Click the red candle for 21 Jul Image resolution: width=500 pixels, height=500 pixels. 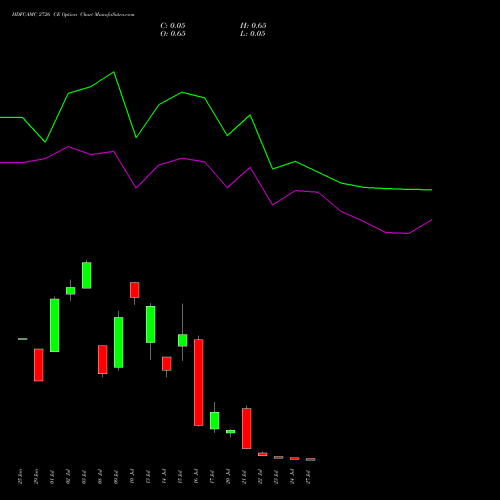pos(247,428)
